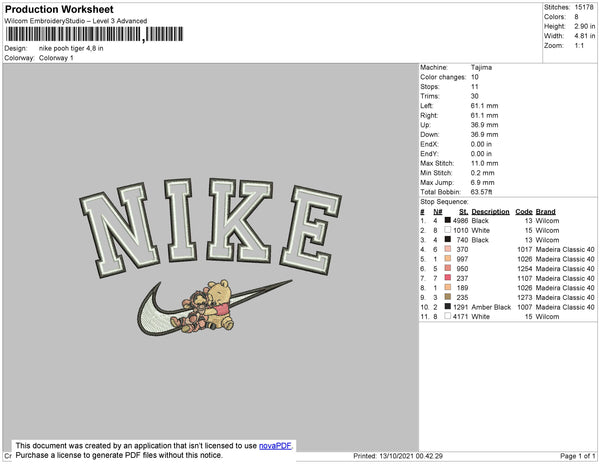Click code '1107' in the stop sequence
The image size is (600, 464).
[525, 278]
